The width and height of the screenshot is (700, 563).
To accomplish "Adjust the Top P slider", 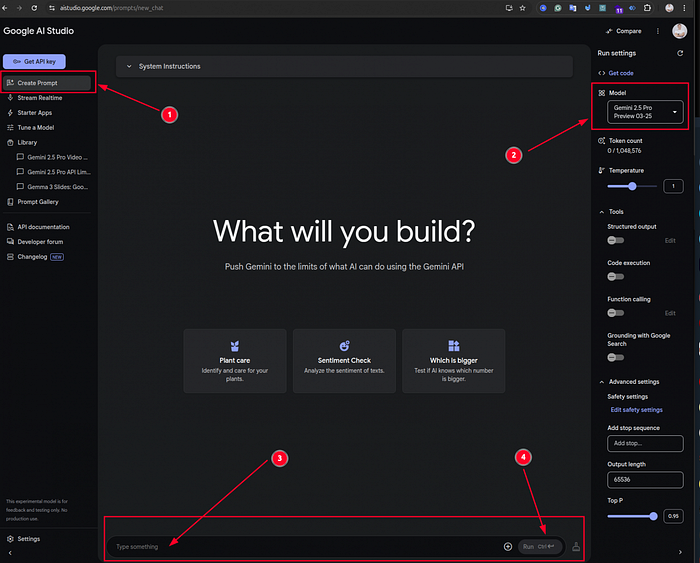I will tap(653, 517).
